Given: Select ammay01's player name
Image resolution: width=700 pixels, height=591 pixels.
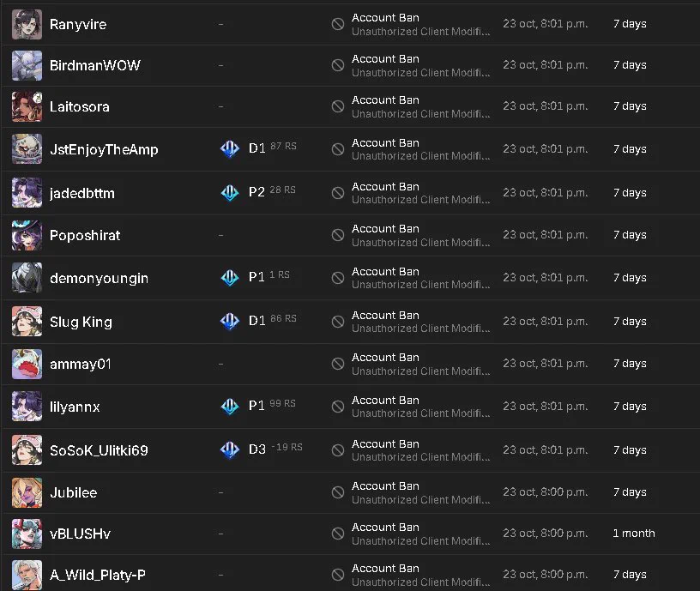Looking at the screenshot, I should point(81,365).
